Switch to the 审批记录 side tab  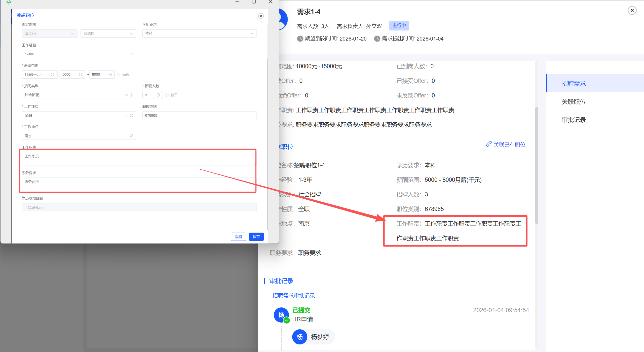pyautogui.click(x=574, y=120)
